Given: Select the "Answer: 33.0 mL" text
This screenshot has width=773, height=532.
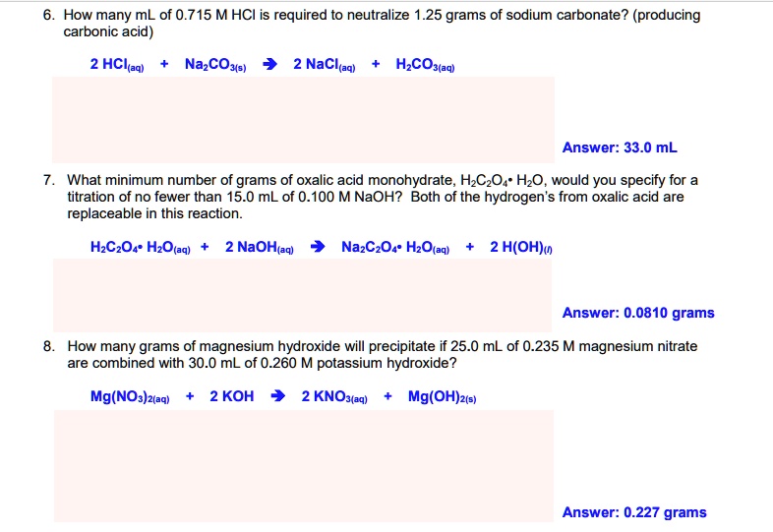Looking at the screenshot, I should pyautogui.click(x=620, y=148).
